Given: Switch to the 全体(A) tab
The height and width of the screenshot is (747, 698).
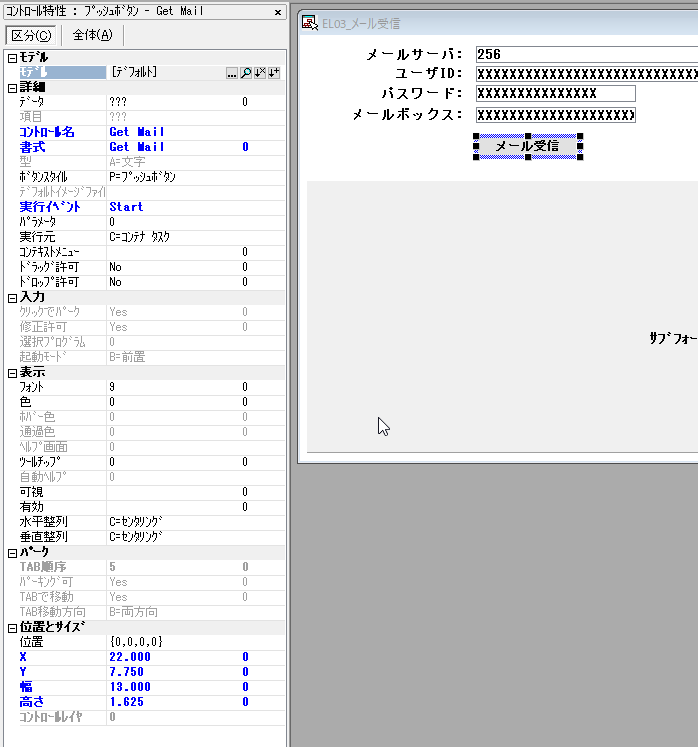Looking at the screenshot, I should pyautogui.click(x=92, y=36).
